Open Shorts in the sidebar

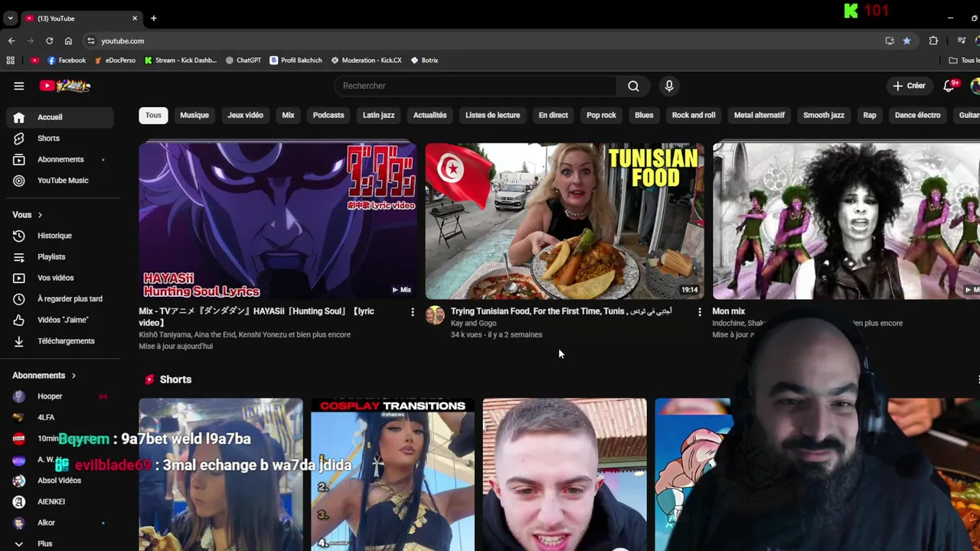pyautogui.click(x=60, y=138)
